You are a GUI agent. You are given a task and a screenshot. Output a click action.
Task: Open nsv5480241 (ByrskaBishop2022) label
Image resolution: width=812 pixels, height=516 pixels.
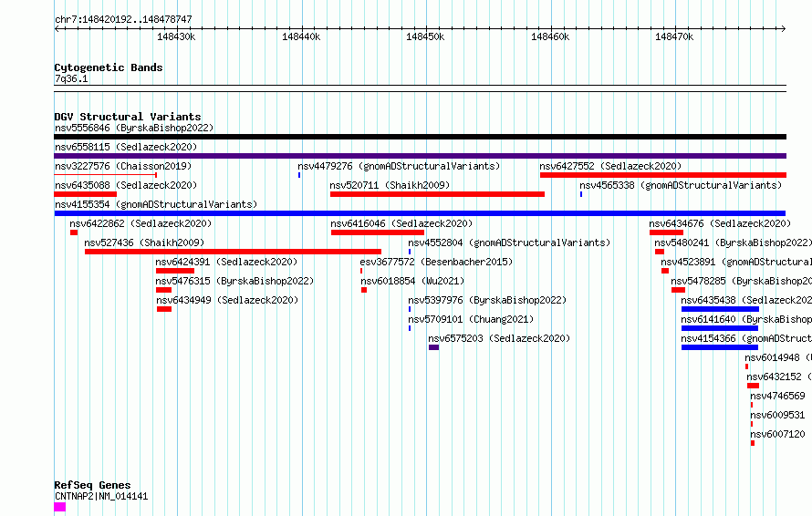(733, 243)
